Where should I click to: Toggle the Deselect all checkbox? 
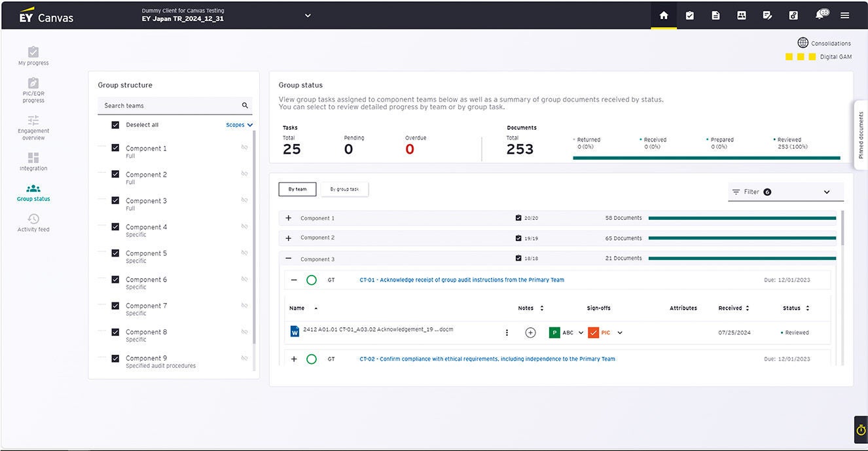click(115, 125)
